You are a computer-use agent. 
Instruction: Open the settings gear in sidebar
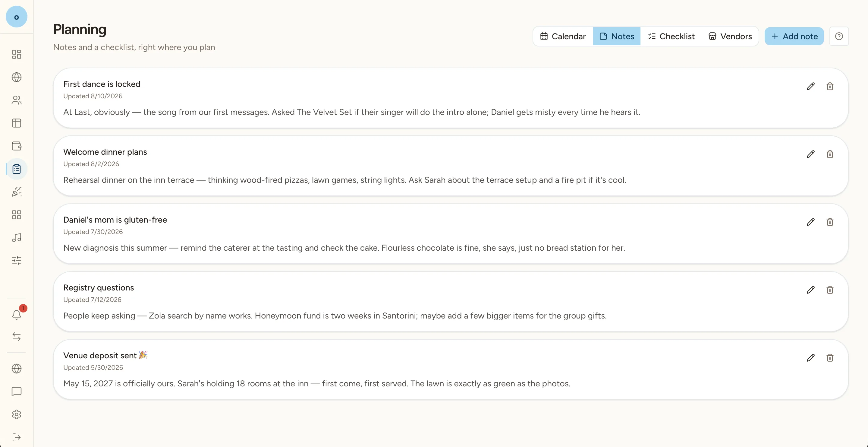click(17, 414)
